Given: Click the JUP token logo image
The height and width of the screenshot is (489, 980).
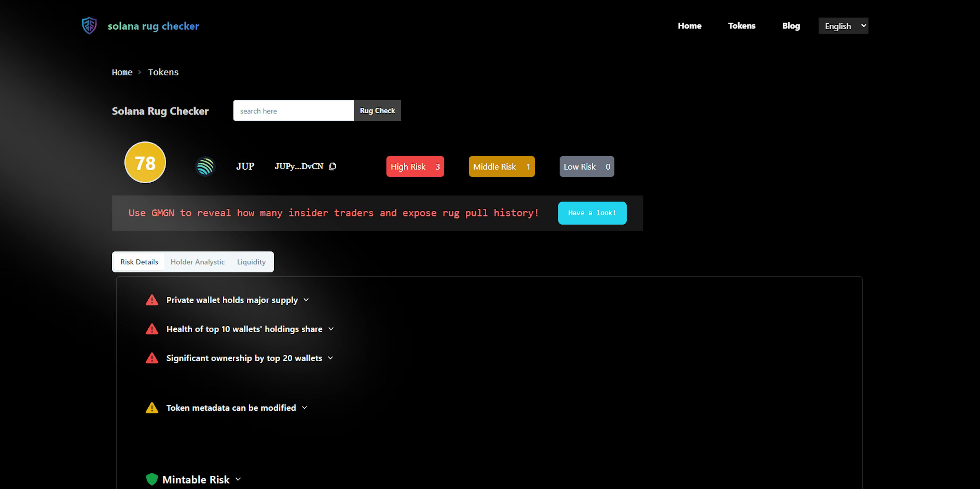Looking at the screenshot, I should [x=205, y=166].
